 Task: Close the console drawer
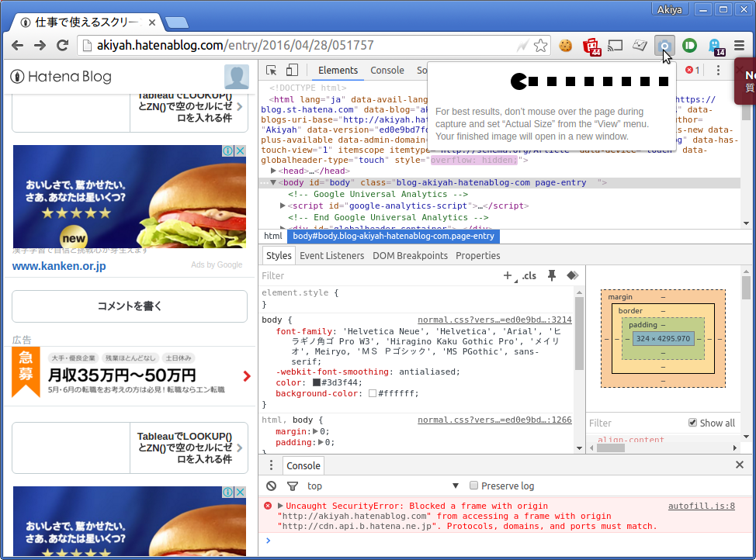(740, 465)
